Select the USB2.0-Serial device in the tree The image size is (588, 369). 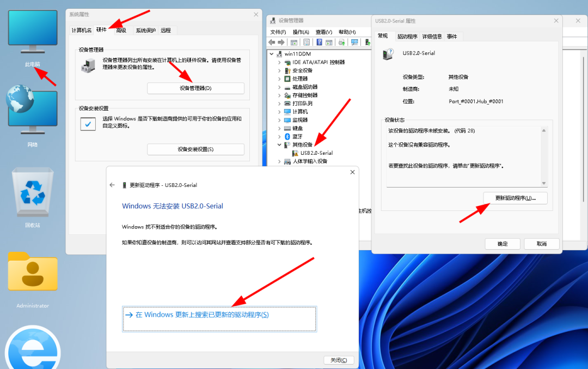click(x=316, y=153)
